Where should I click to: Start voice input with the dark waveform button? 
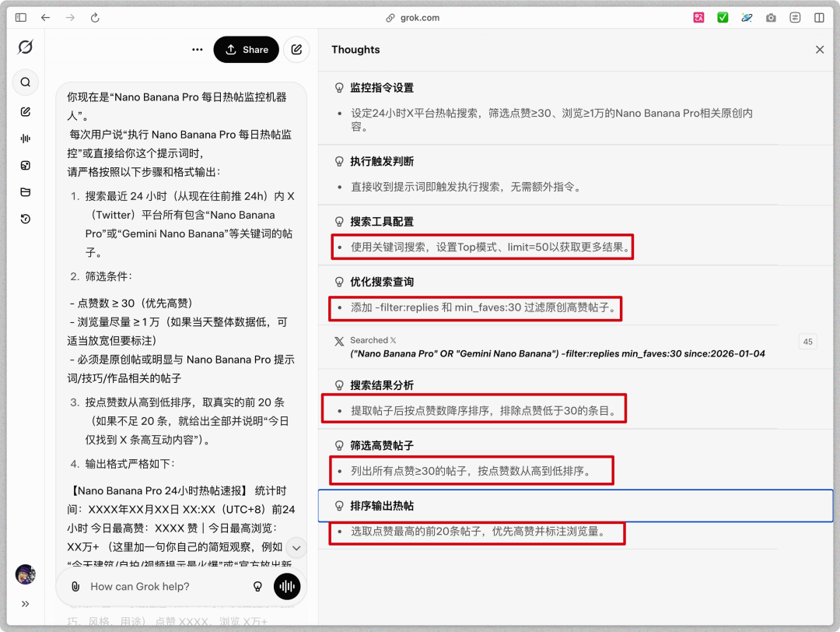(287, 586)
